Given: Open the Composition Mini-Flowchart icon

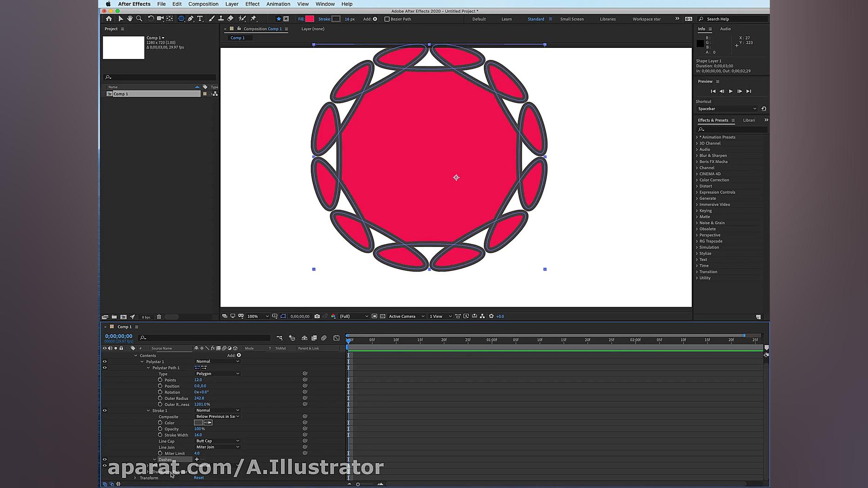Looking at the screenshot, I should [x=280, y=338].
